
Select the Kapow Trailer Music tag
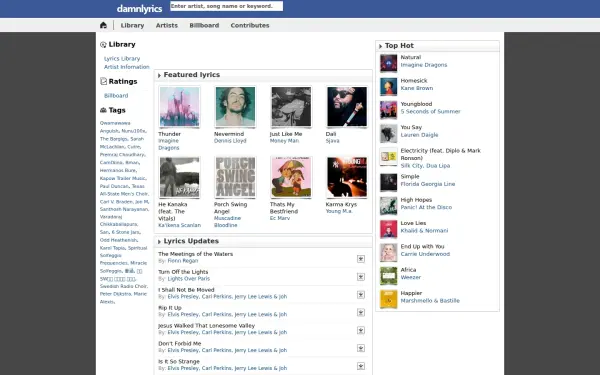click(x=122, y=178)
